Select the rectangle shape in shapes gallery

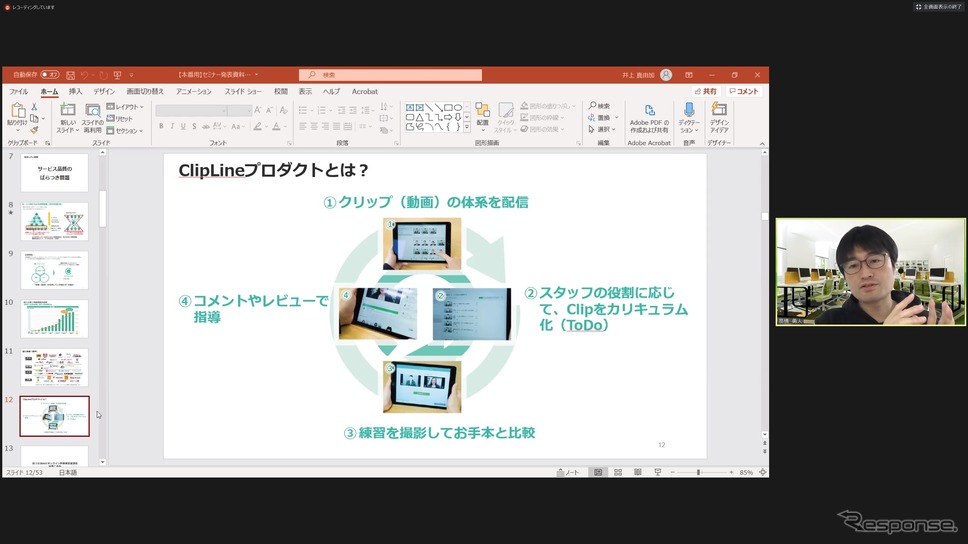tap(448, 107)
